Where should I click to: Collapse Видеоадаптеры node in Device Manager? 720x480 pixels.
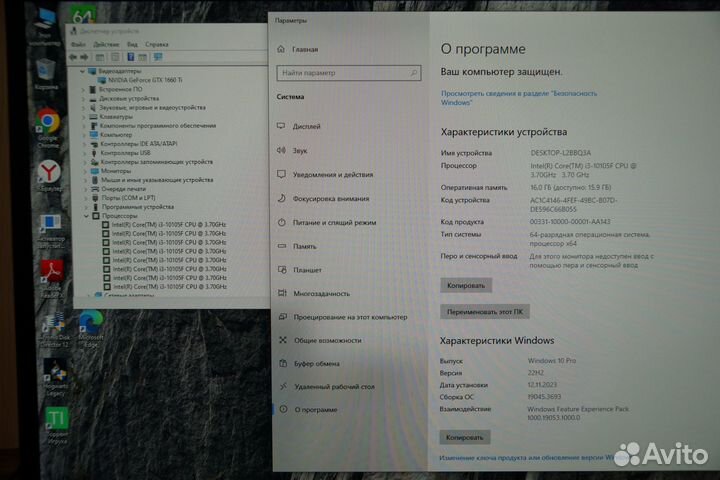82,71
